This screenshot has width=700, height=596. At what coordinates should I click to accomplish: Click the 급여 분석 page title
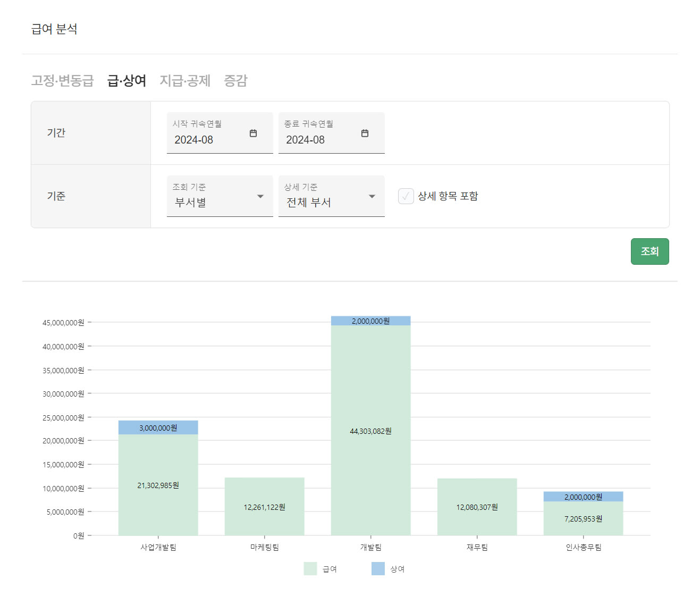pos(54,29)
